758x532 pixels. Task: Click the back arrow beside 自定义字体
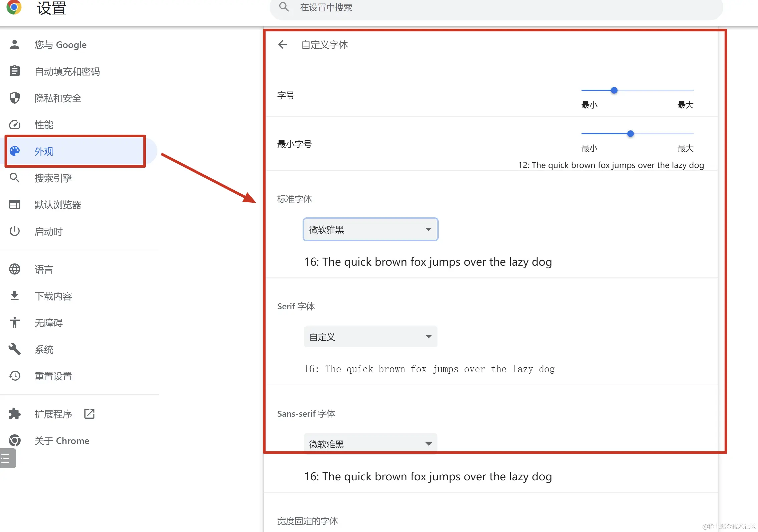[283, 44]
